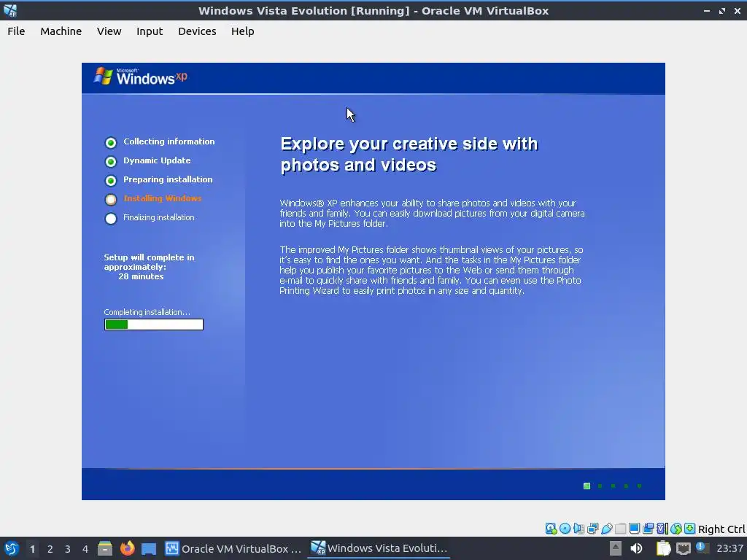Click the highlighted first slide indicator dot

[x=587, y=486]
